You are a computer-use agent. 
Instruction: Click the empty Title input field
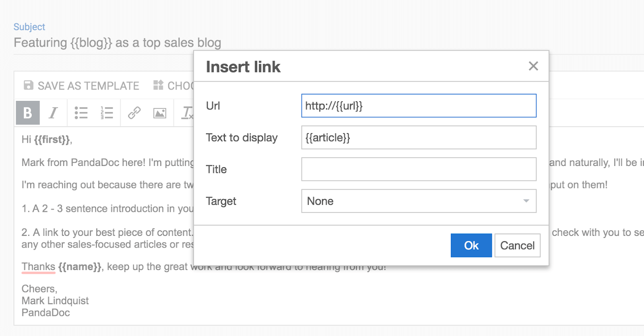pyautogui.click(x=419, y=169)
